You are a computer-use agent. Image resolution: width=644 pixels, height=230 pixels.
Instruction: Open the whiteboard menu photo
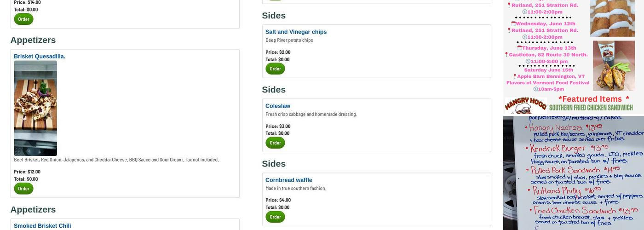(573, 173)
